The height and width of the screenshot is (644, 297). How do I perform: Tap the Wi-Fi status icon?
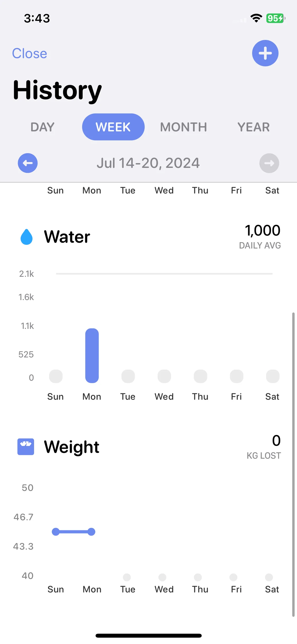256,18
